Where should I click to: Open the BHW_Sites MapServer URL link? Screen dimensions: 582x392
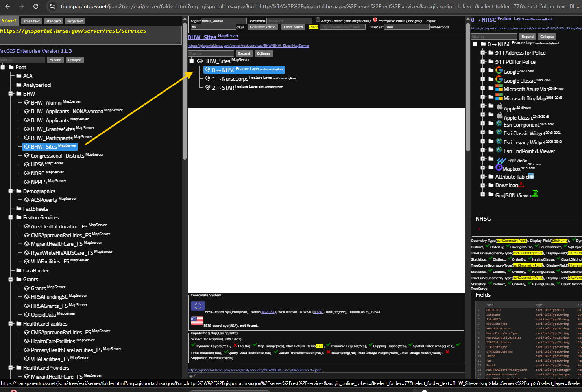tap(248, 46)
